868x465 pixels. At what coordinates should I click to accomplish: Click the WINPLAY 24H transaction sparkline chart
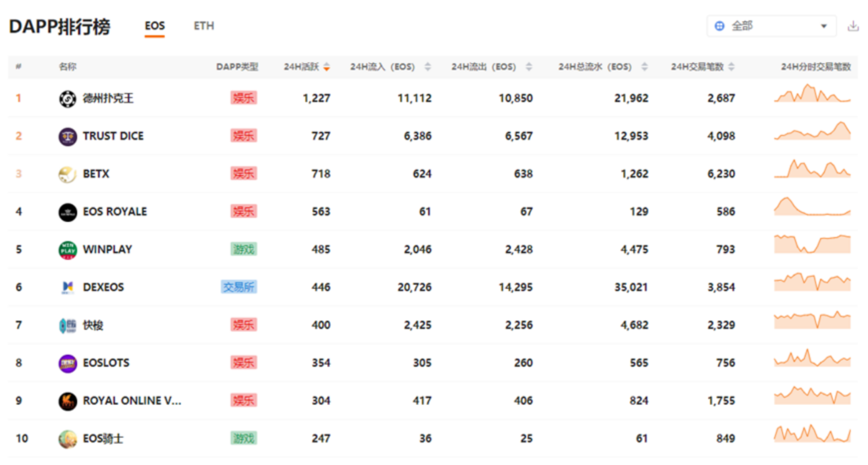pyautogui.click(x=813, y=244)
